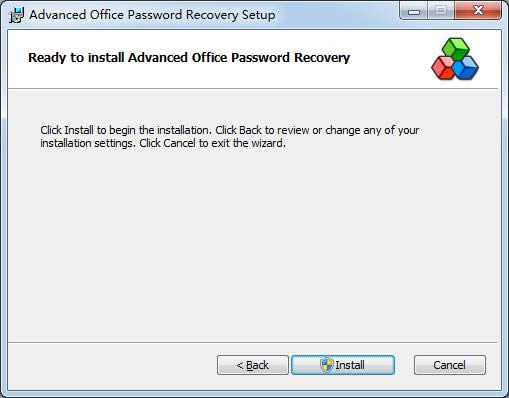
Task: Minimize the setup window
Action: (414, 12)
